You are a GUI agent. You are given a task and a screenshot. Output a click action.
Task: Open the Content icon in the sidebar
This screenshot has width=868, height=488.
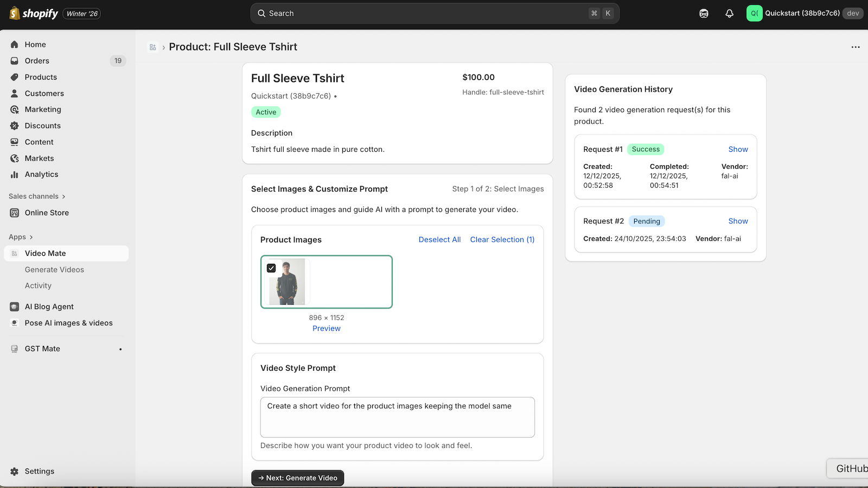(x=14, y=142)
